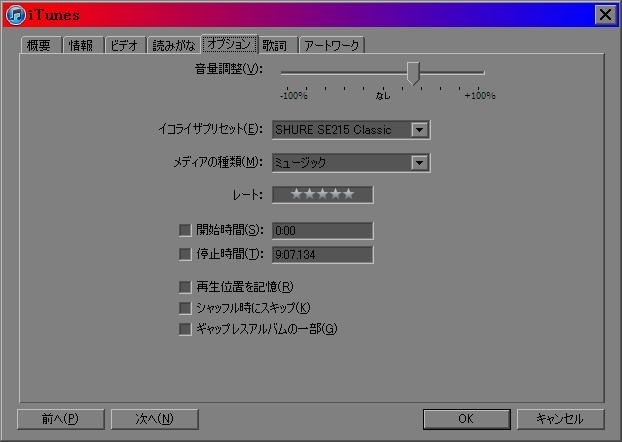Click the 停止時間 field showing 9:07.134
The width and height of the screenshot is (622, 442).
[x=323, y=254]
